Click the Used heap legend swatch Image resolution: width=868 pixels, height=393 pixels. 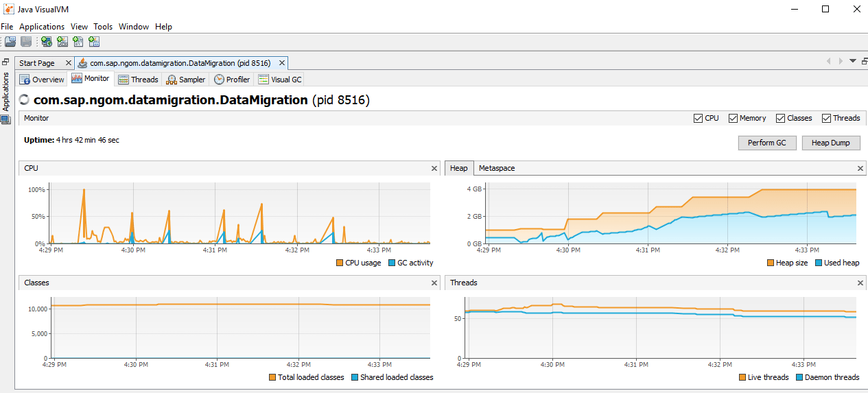[x=819, y=263]
